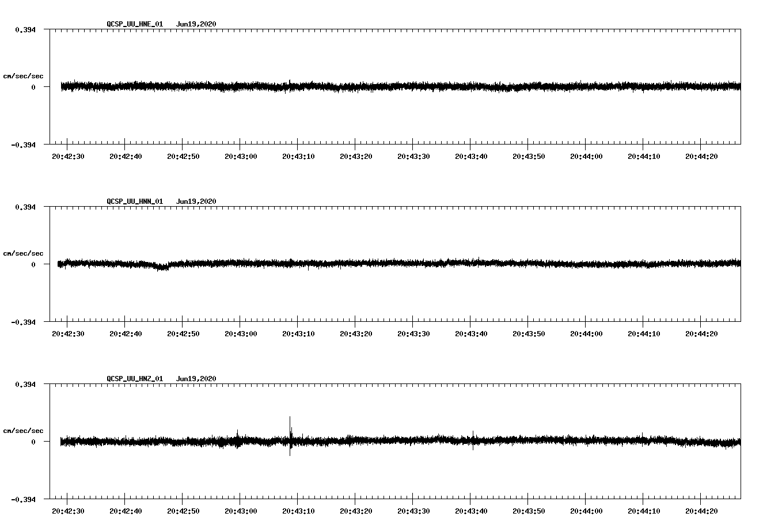The image size is (782, 532).
Task: Select the QCSP_UU_HNN_01 channel title
Action: pos(134,202)
